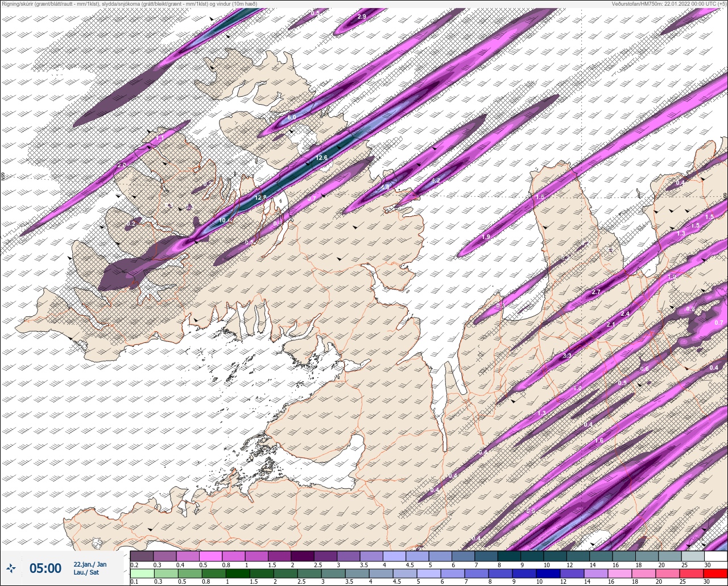Screen dimensions: 728x586
Task: Click the 1.1 precipitation value on the map
Action: pos(160,138)
